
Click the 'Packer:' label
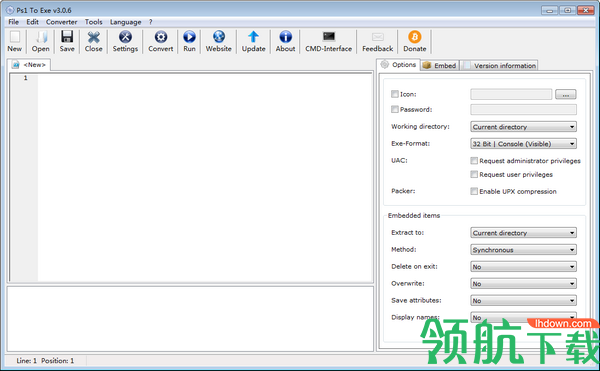click(x=403, y=191)
